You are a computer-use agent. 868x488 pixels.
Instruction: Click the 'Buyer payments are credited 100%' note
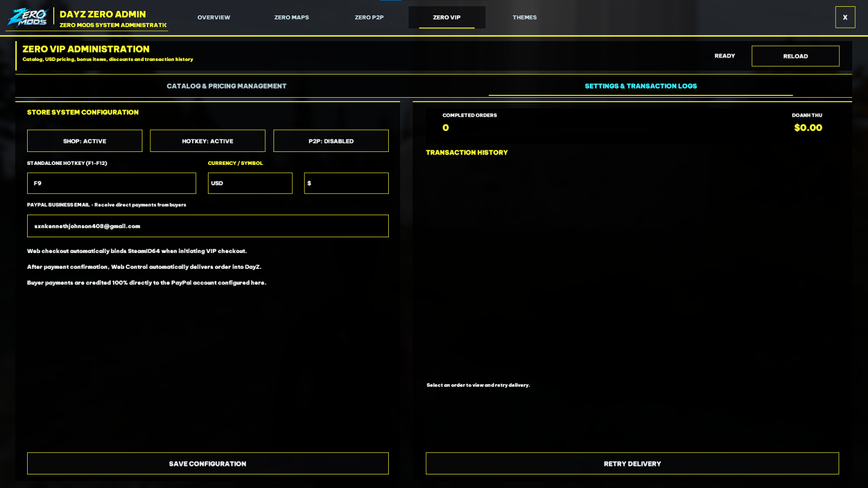(146, 282)
